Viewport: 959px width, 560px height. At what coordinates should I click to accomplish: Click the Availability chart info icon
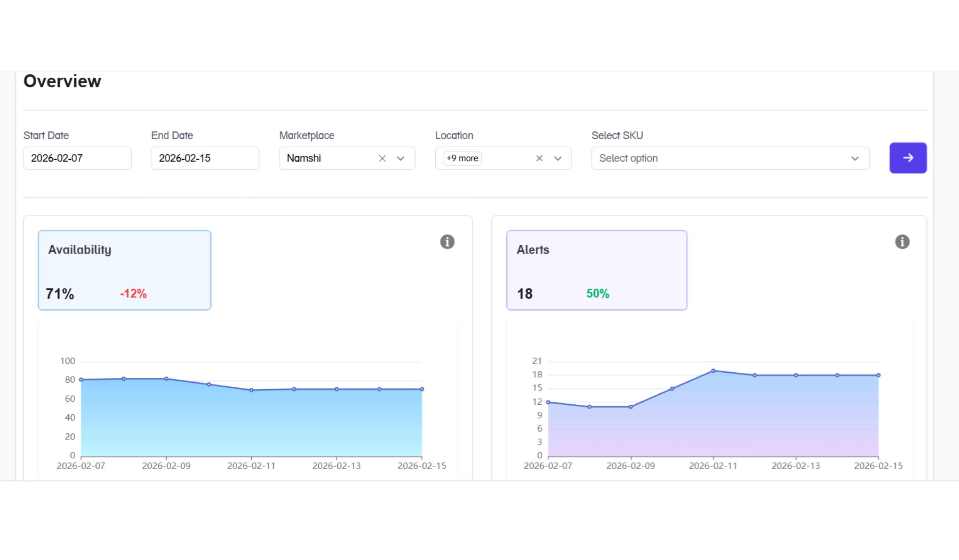point(447,242)
